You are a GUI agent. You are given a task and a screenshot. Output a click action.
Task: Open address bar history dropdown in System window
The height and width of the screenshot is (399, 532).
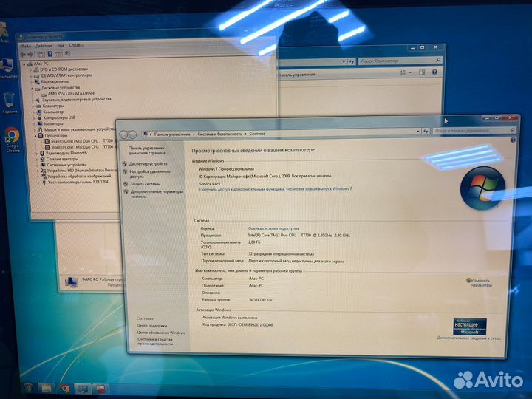tap(418, 132)
